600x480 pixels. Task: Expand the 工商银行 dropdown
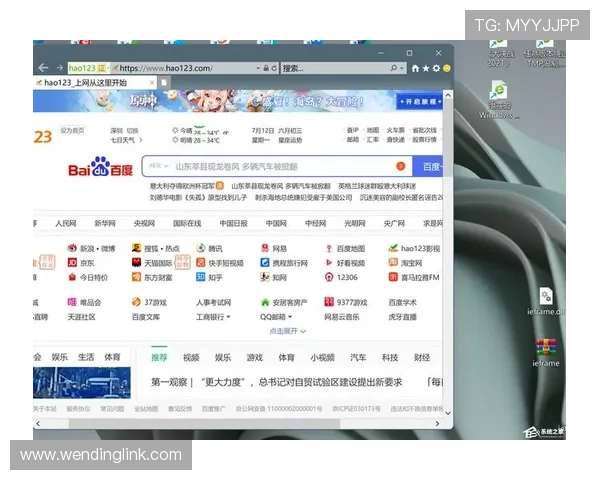228,317
